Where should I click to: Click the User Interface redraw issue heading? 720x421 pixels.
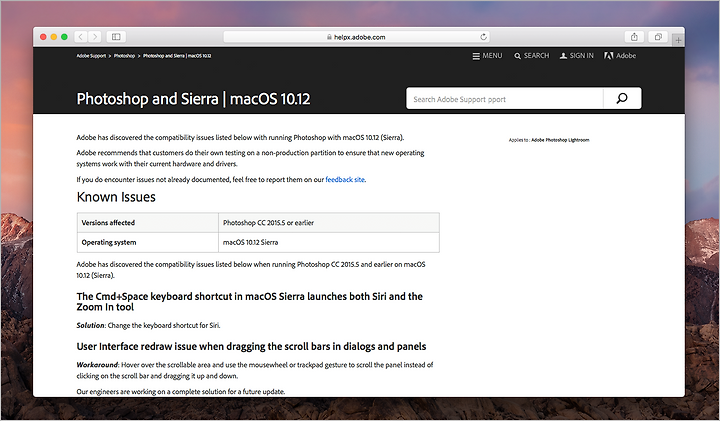click(x=251, y=346)
